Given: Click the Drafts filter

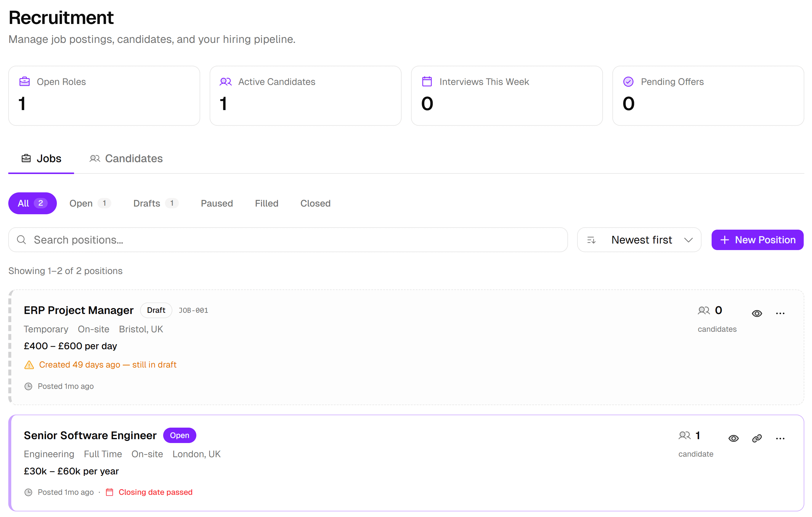Looking at the screenshot, I should (155, 203).
